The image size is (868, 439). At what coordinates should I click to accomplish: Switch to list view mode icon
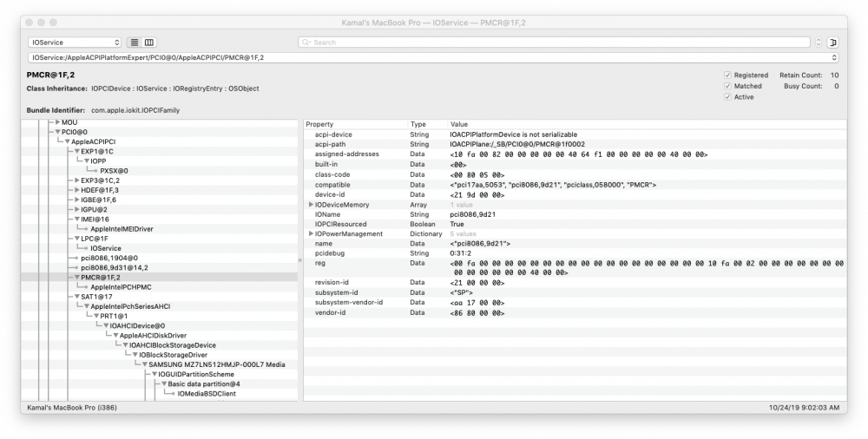point(135,42)
